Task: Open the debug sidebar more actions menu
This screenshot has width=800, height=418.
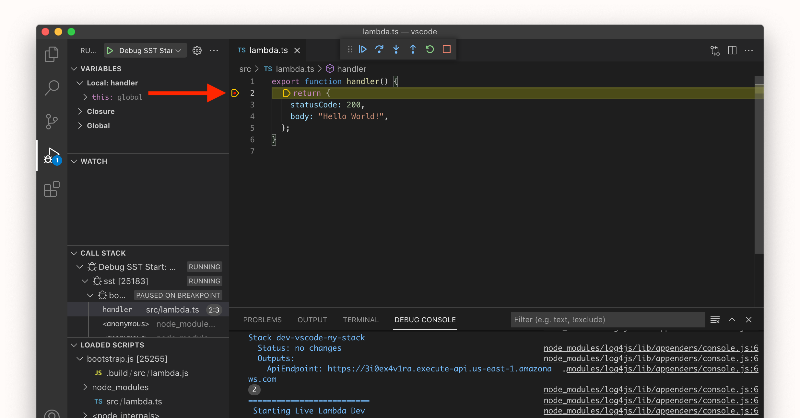Action: point(214,51)
